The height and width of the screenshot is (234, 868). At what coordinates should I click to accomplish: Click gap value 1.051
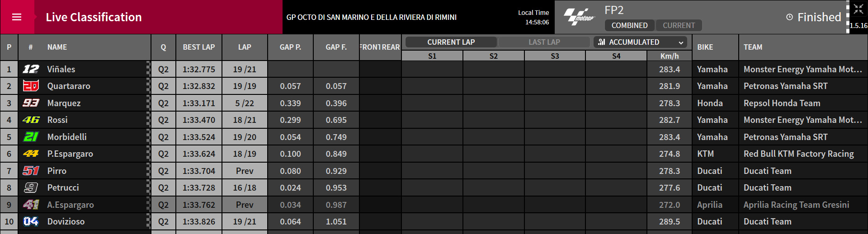pyautogui.click(x=336, y=221)
